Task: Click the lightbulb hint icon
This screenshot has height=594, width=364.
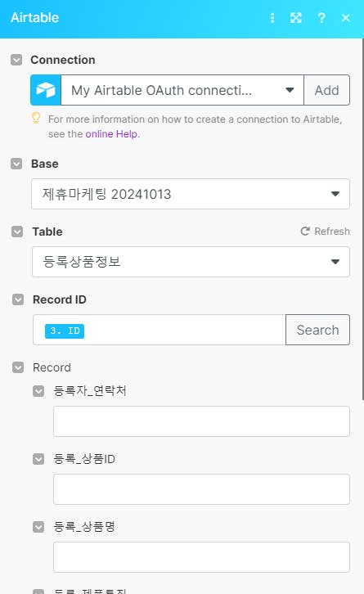Action: click(36, 118)
